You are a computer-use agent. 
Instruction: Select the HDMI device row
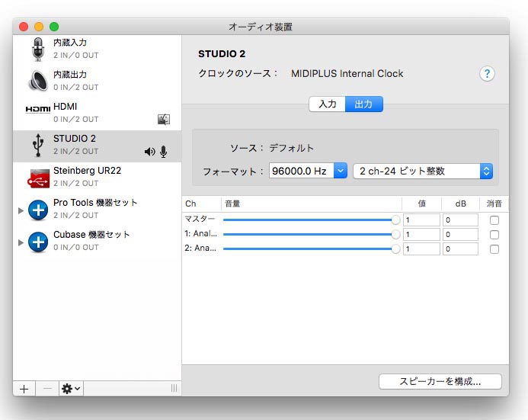(97, 113)
